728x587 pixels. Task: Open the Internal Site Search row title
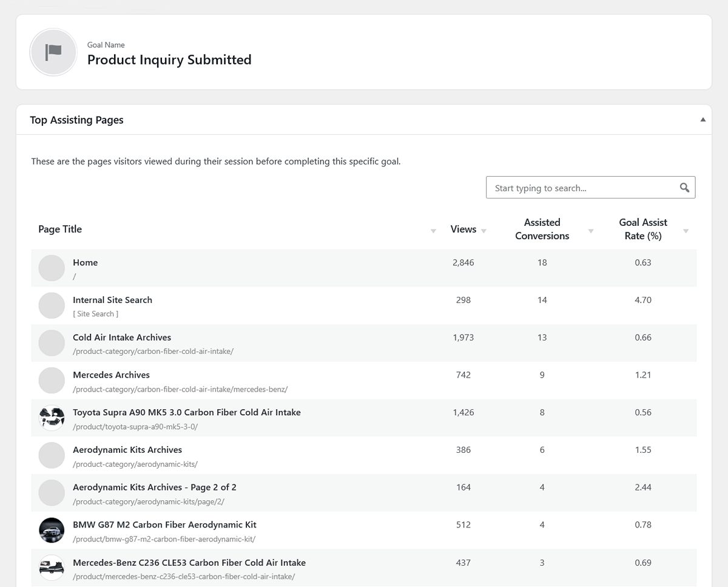point(112,300)
